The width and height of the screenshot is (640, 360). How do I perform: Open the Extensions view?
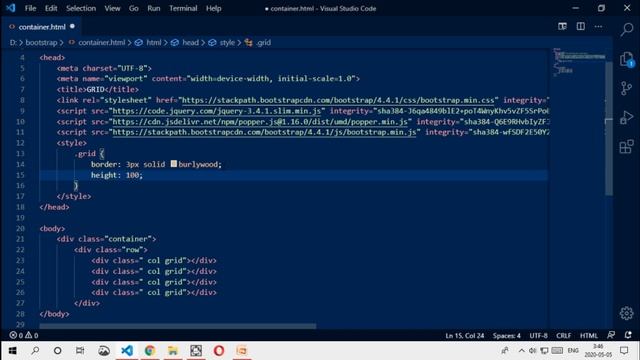tap(627, 146)
